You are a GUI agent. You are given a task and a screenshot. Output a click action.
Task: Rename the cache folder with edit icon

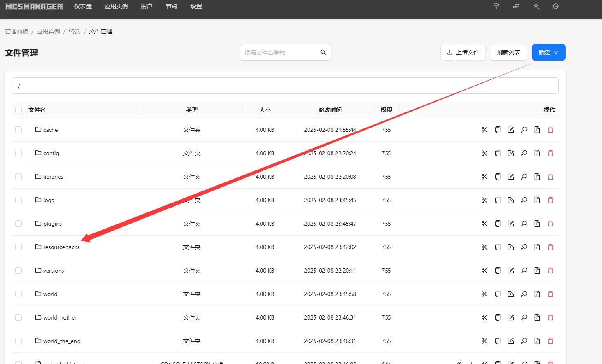(511, 130)
